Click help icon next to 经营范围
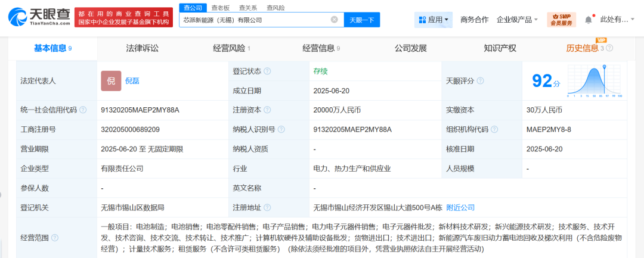 pos(55,238)
